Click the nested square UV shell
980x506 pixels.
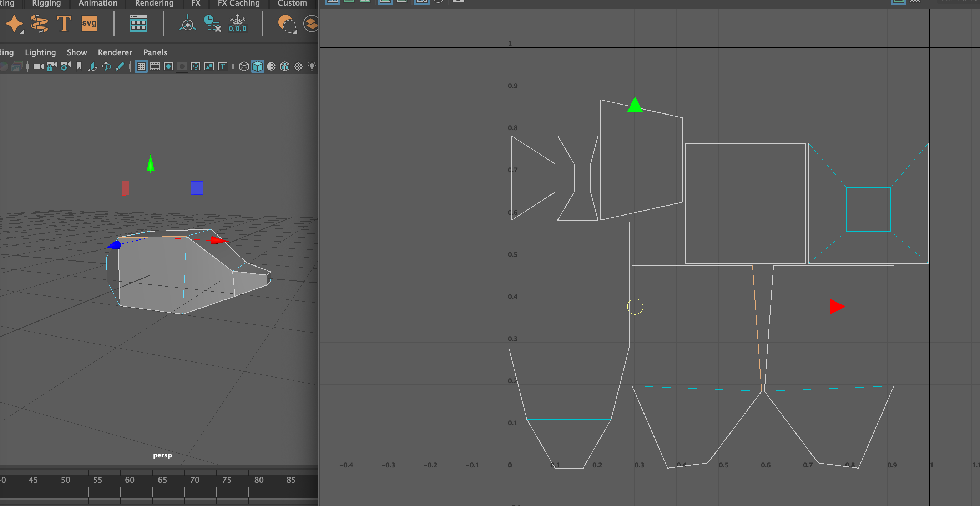(x=868, y=203)
